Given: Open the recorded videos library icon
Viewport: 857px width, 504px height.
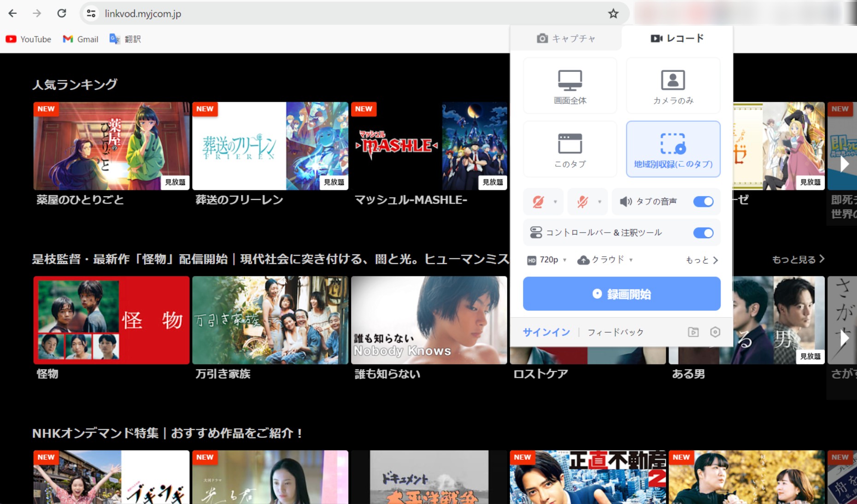Looking at the screenshot, I should (x=693, y=332).
